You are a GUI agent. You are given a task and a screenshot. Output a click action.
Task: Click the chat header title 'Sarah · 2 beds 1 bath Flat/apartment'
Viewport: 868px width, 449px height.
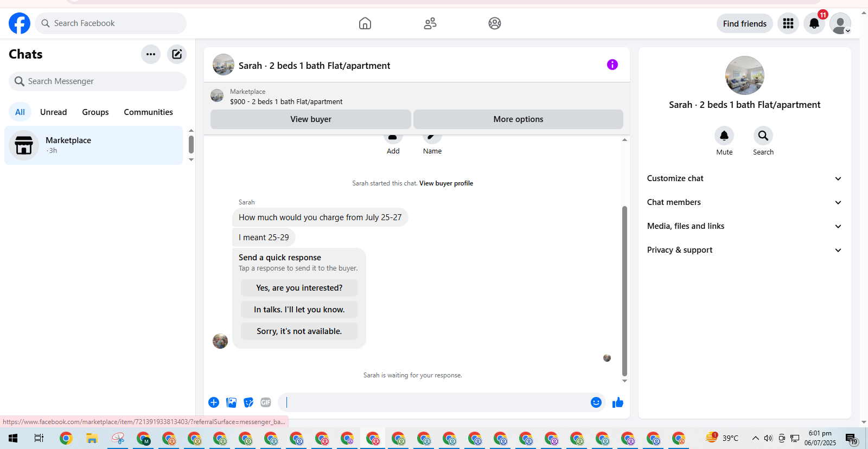click(x=315, y=66)
